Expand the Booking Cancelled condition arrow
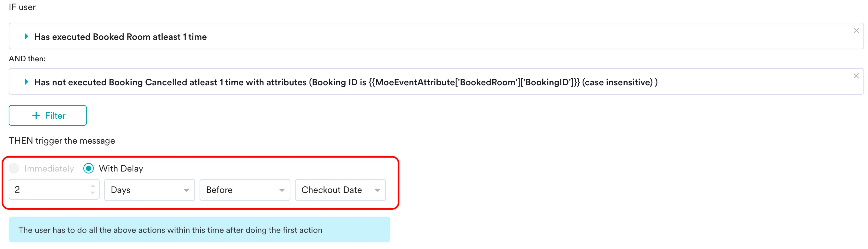 (26, 82)
